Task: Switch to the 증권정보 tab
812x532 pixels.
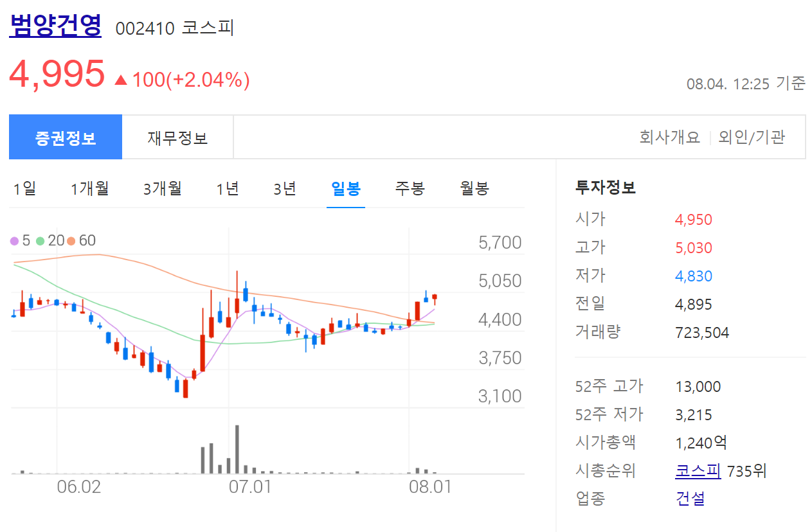Action: 65,137
